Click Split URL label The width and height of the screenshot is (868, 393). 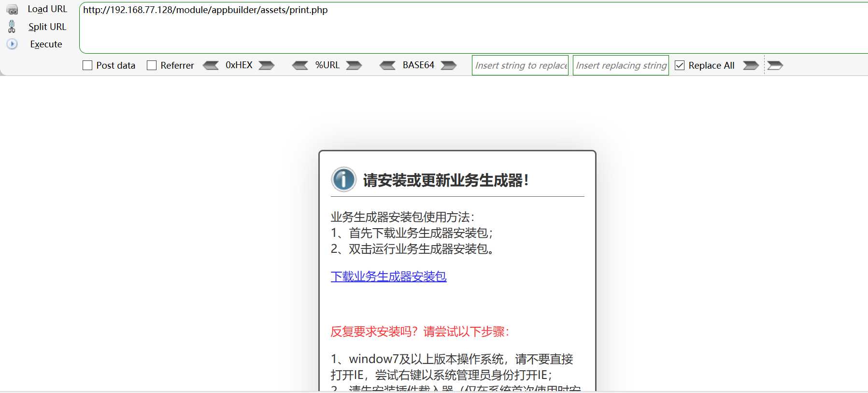coord(47,27)
